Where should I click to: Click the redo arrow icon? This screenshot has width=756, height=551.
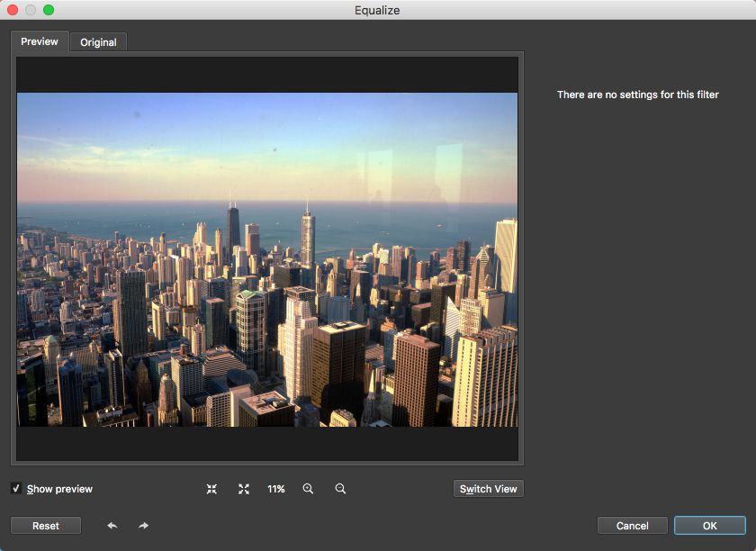point(144,526)
